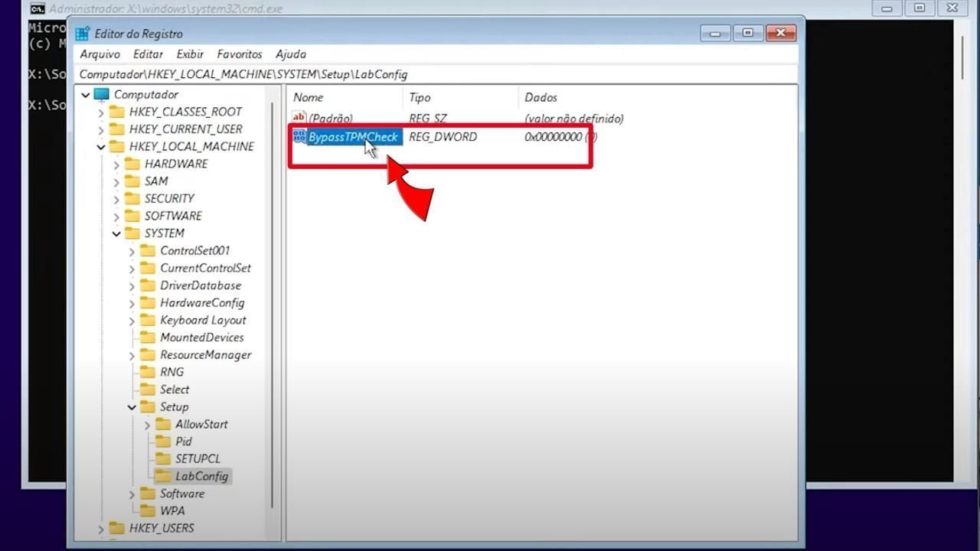Click the Registry Editor title bar icon
This screenshot has width=980, height=551.
click(83, 34)
